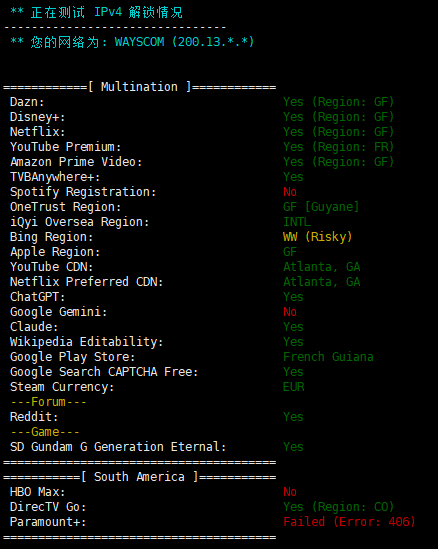
Task: Click the Claude Yes result
Action: (x=293, y=327)
